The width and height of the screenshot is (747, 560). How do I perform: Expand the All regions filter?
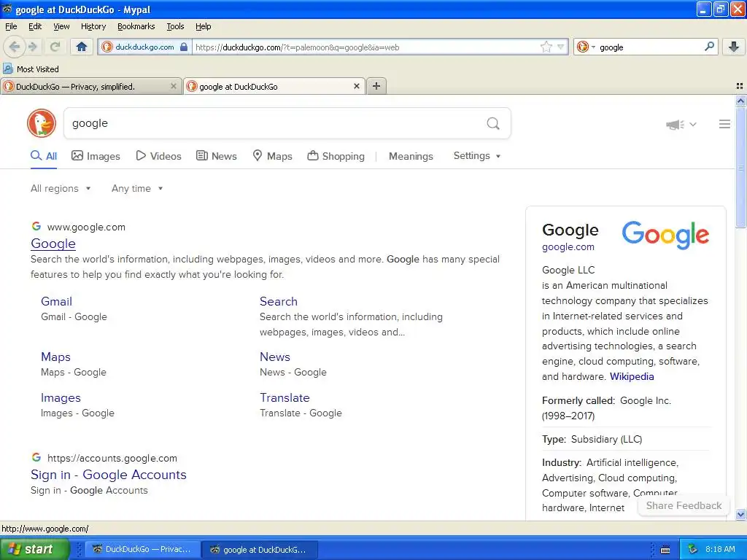pyautogui.click(x=61, y=189)
